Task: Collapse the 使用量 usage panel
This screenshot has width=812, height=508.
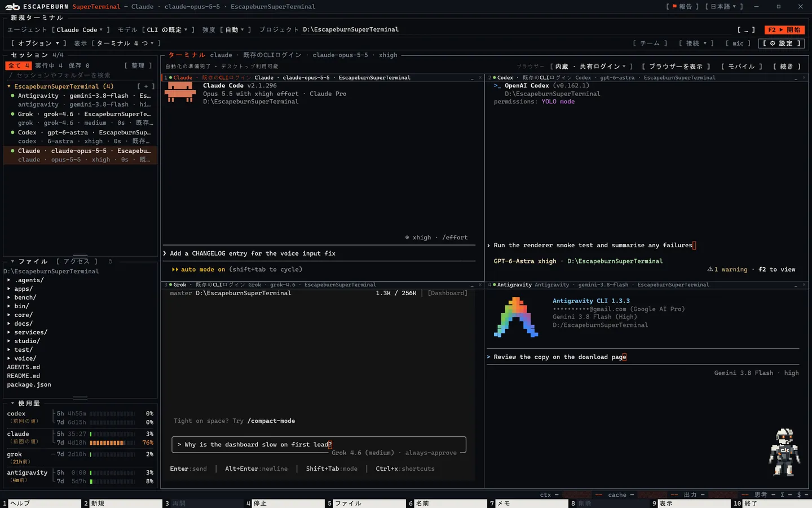Action: point(12,403)
